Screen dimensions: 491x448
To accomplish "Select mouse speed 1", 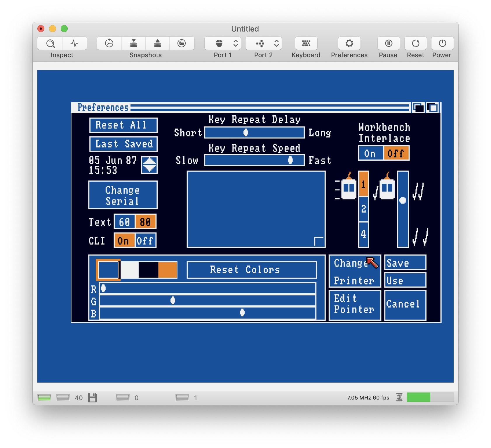I will [x=363, y=184].
